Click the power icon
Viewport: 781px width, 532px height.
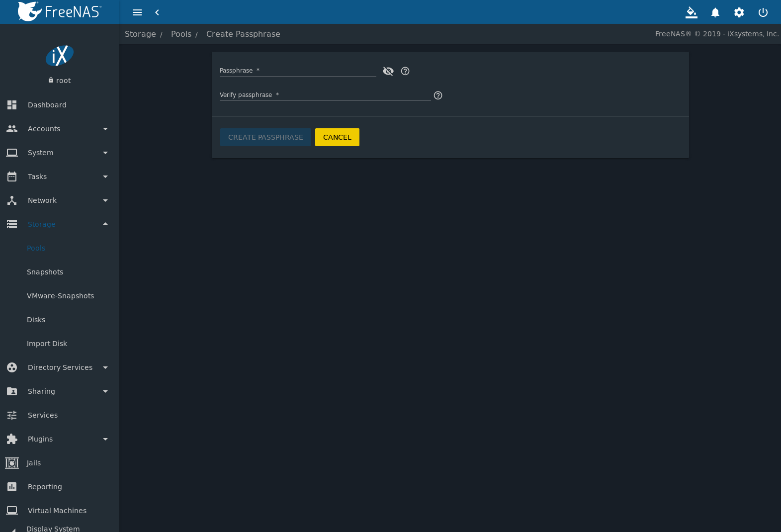763,12
